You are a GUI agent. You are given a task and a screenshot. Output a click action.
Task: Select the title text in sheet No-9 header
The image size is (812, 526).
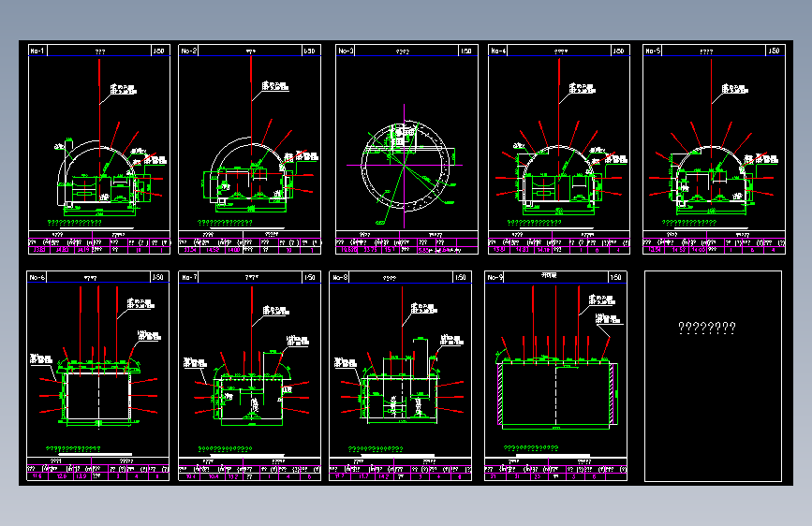[x=549, y=275]
